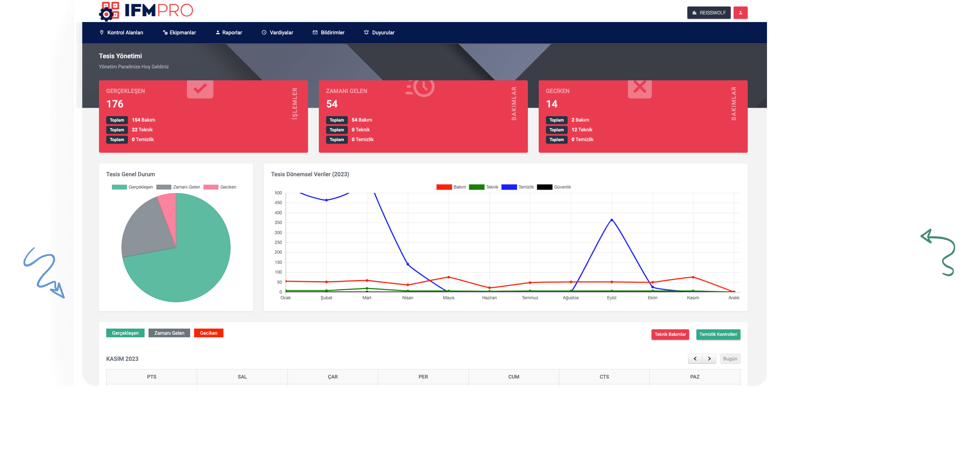Screen dimensions: 980x455
Task: Click the bell icon beside Duyurular
Action: click(366, 32)
